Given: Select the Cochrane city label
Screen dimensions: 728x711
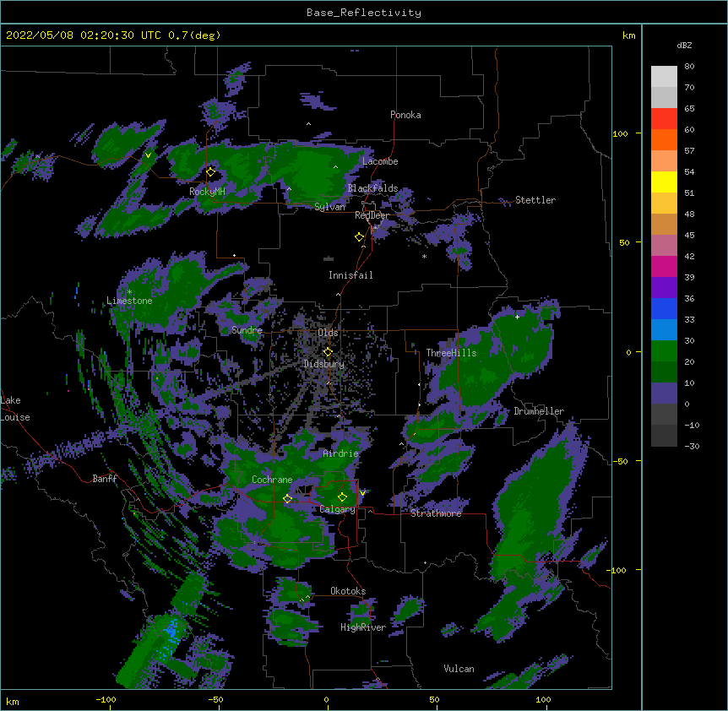Looking at the screenshot, I should 272,480.
